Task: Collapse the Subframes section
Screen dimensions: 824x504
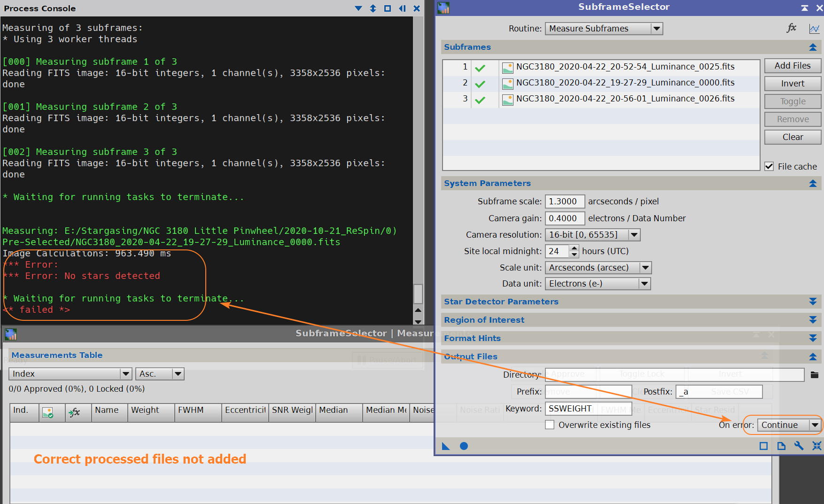Action: tap(813, 47)
